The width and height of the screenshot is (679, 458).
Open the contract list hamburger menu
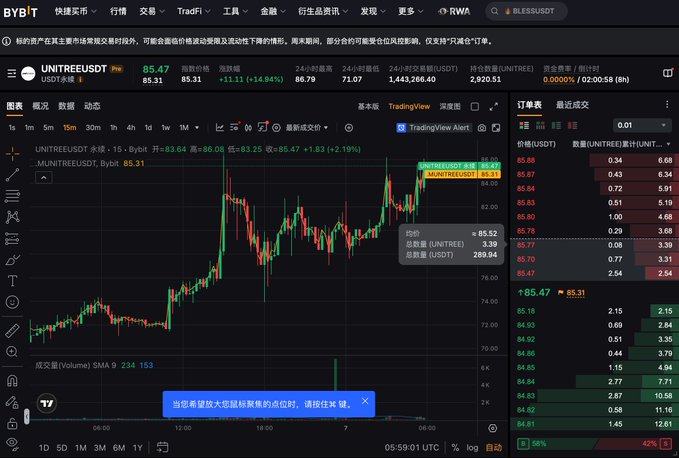point(12,74)
